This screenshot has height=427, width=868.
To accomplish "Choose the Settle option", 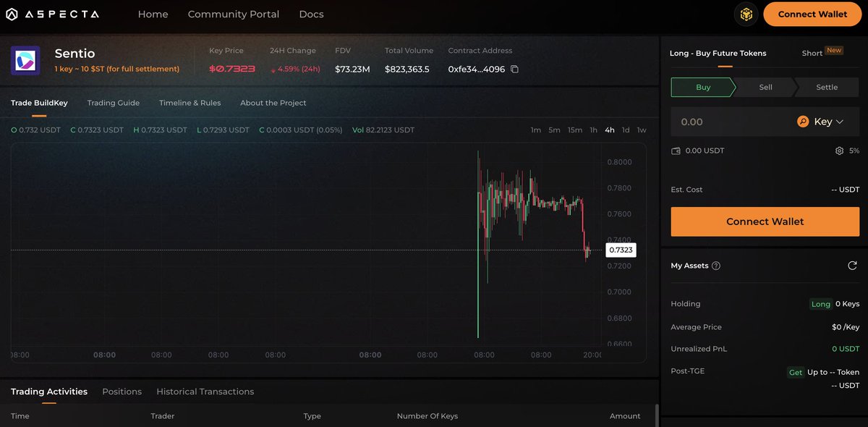I will pyautogui.click(x=827, y=87).
